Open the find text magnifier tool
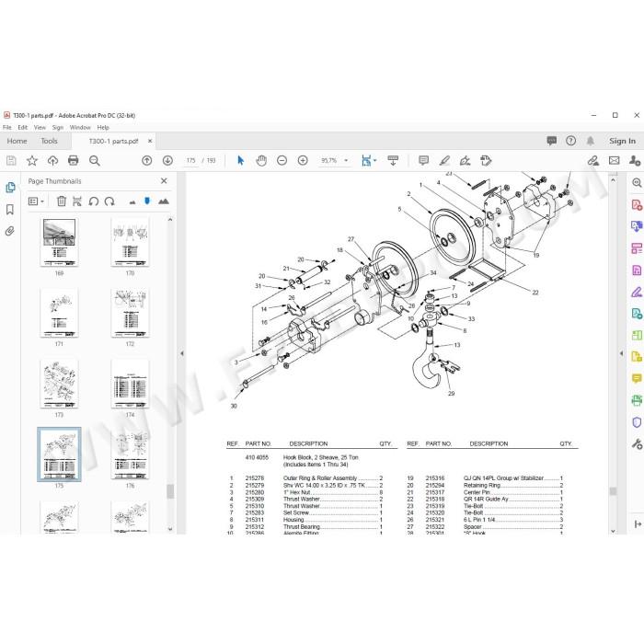The height and width of the screenshot is (644, 644). click(x=95, y=161)
